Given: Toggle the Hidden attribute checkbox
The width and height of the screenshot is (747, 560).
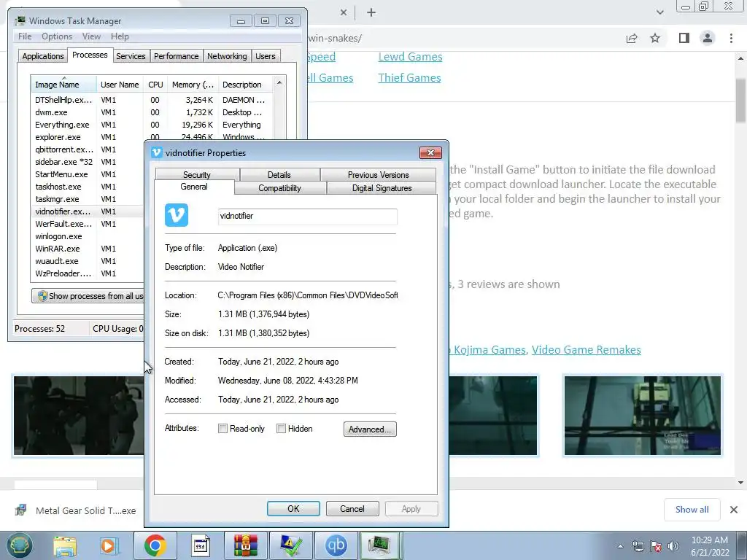Looking at the screenshot, I should click(281, 429).
